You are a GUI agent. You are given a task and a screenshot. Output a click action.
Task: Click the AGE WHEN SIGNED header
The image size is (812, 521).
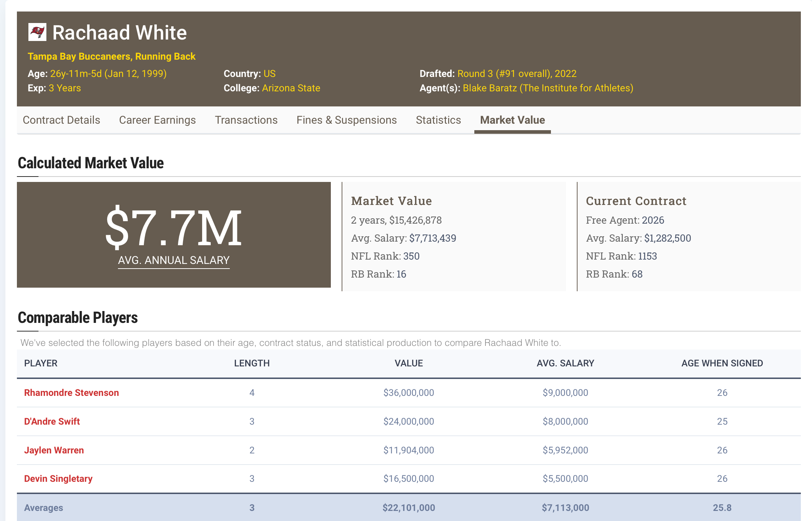[x=722, y=363]
